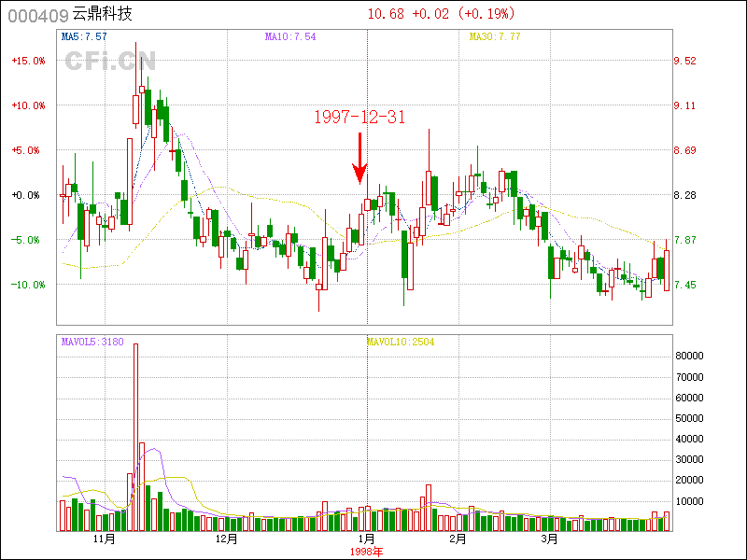Click the red arrow marking 1997-12-31
The width and height of the screenshot is (747, 560).
(359, 158)
